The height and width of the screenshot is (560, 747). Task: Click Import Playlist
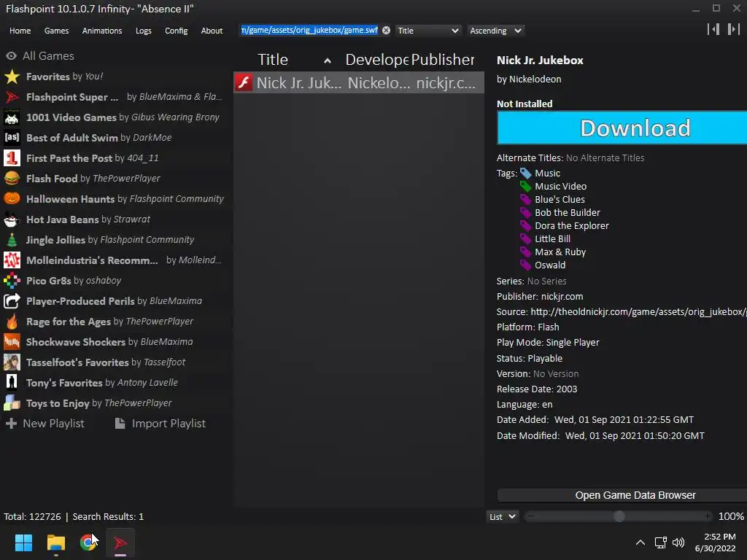pos(160,424)
